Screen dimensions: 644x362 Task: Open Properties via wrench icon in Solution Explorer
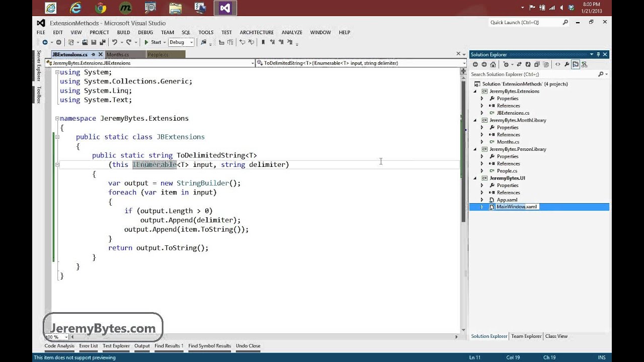coord(567,64)
